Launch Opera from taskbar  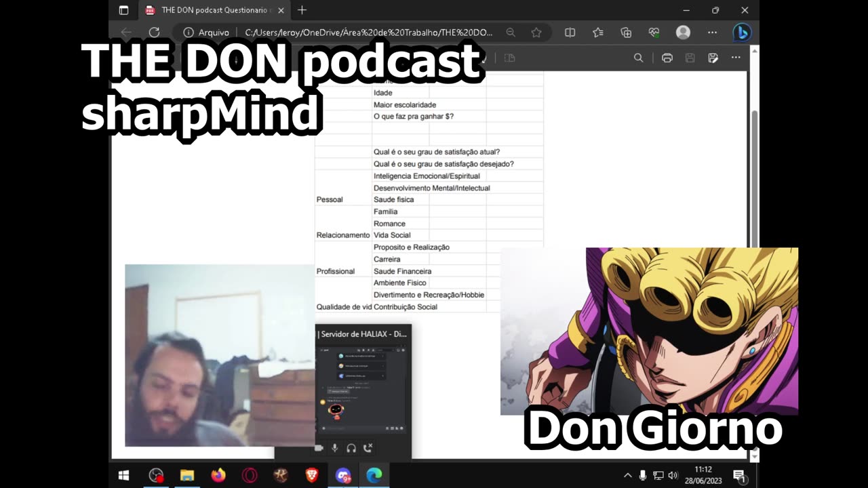point(250,475)
